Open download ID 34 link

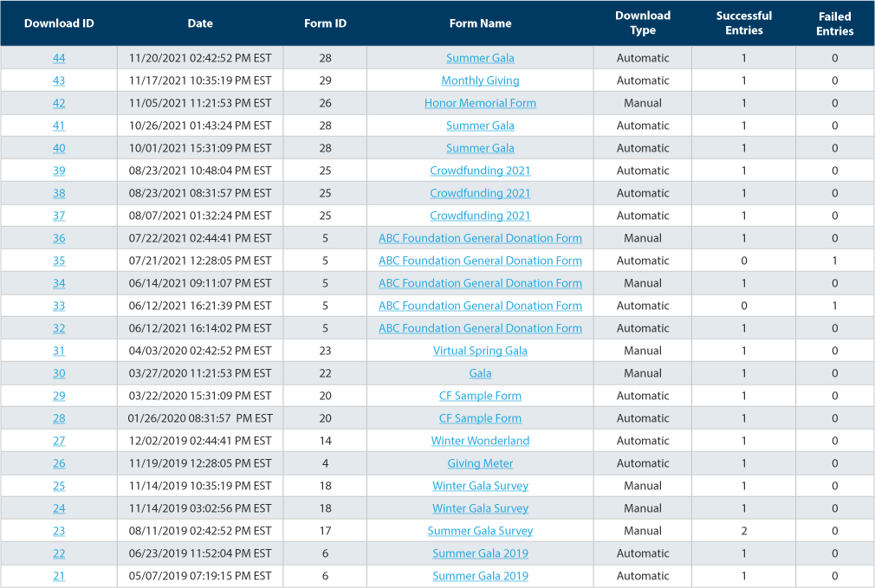click(59, 283)
